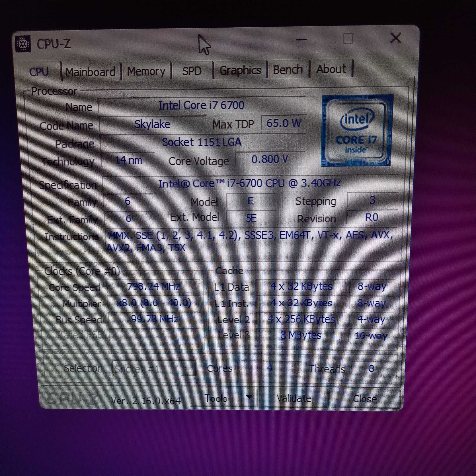Click the 65.0 W Max TDP value
Viewport: 476px width, 476px height.
284,123
